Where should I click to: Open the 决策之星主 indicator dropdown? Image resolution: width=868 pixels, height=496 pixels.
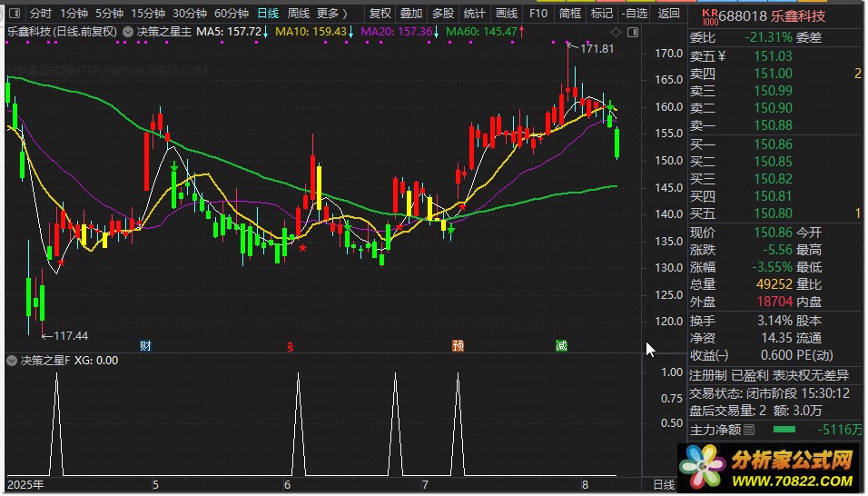pyautogui.click(x=128, y=32)
